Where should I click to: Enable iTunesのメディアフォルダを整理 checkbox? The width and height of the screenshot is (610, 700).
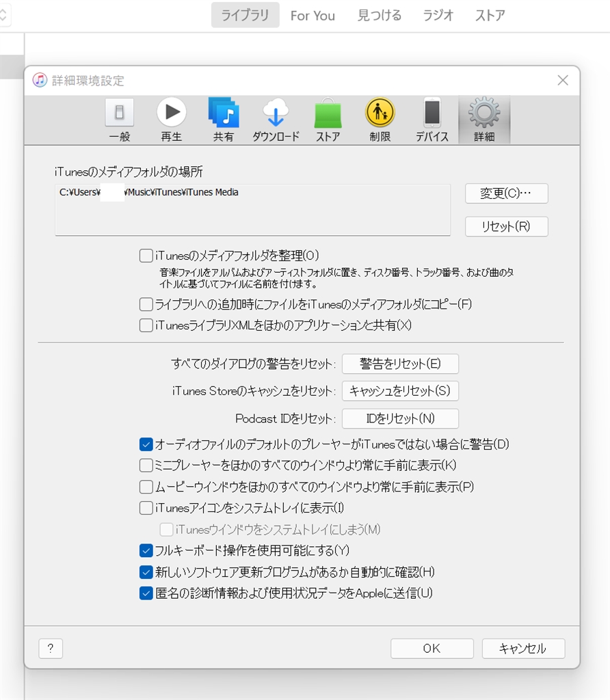click(146, 256)
